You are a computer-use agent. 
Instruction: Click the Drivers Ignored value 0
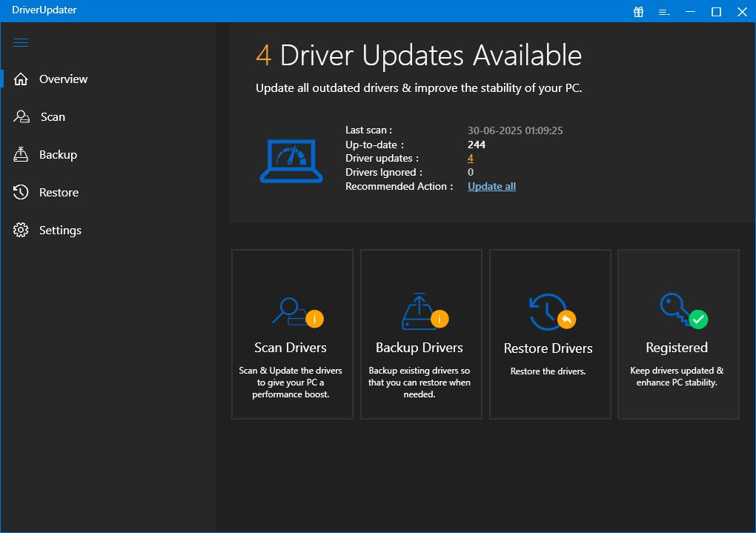coord(471,172)
